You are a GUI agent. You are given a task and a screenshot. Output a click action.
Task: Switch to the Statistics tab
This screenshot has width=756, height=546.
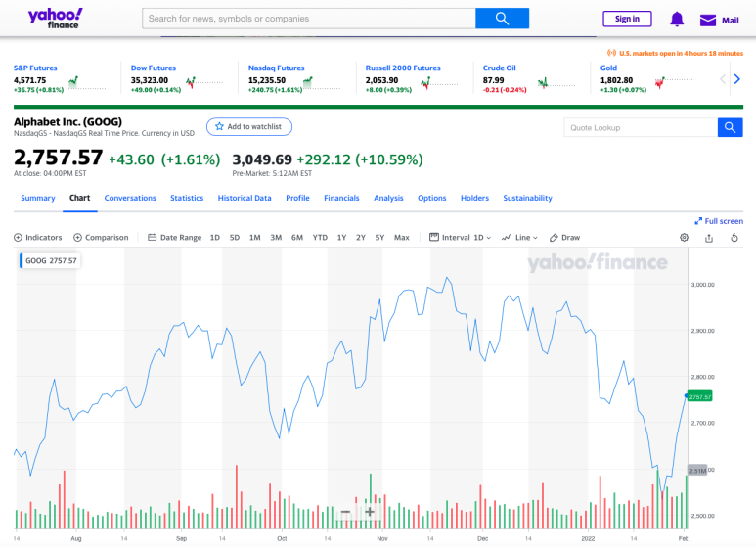tap(187, 198)
